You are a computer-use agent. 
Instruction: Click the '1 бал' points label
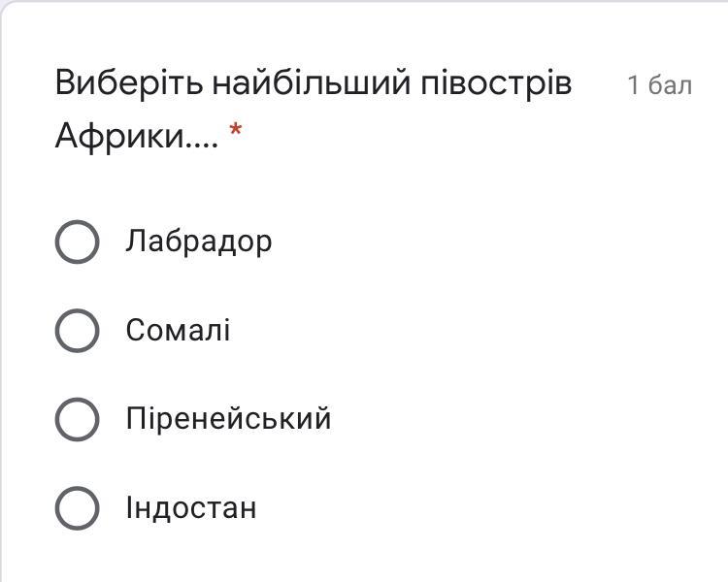pos(659,85)
